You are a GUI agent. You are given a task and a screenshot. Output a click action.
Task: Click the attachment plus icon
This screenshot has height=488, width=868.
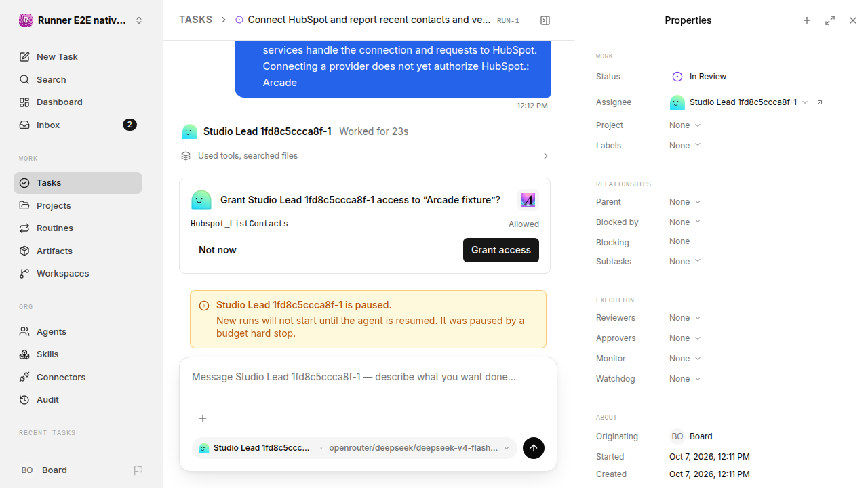[202, 418]
